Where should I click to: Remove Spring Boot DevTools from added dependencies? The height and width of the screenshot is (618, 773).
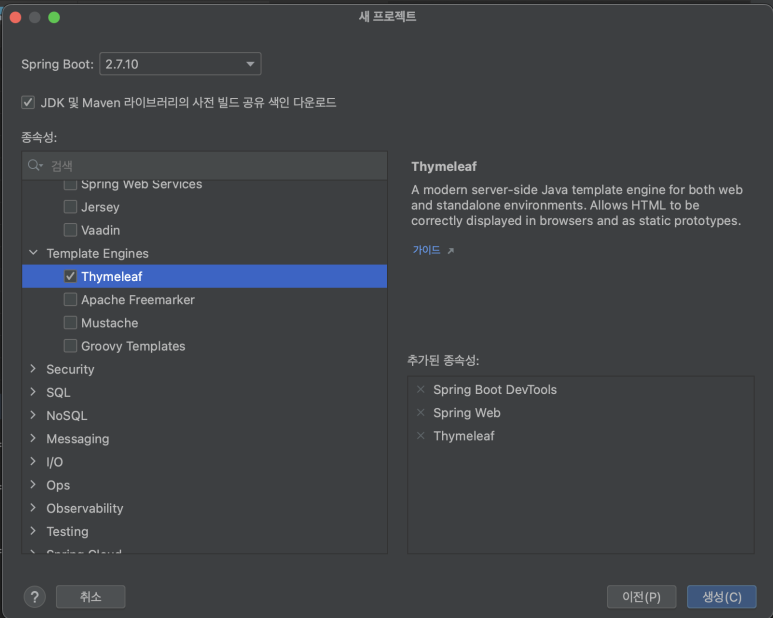click(421, 389)
